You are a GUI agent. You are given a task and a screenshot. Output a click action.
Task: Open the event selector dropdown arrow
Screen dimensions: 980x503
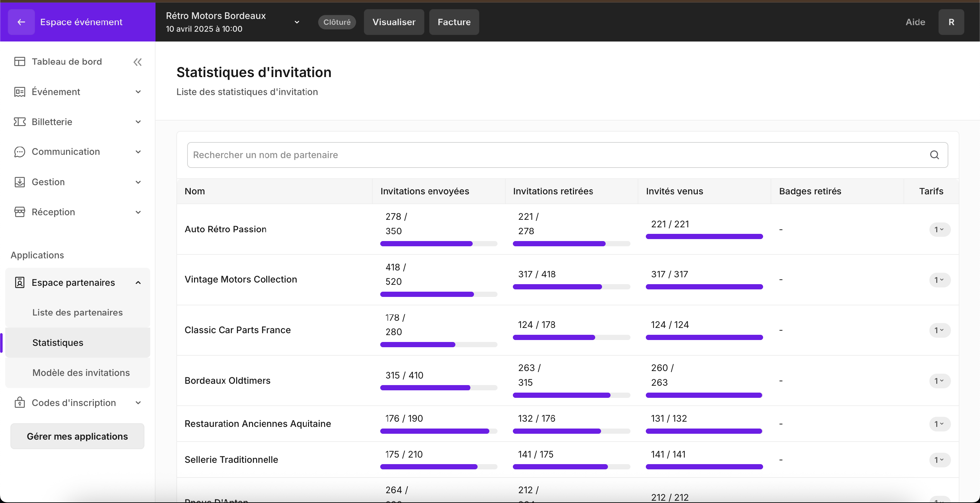[297, 22]
